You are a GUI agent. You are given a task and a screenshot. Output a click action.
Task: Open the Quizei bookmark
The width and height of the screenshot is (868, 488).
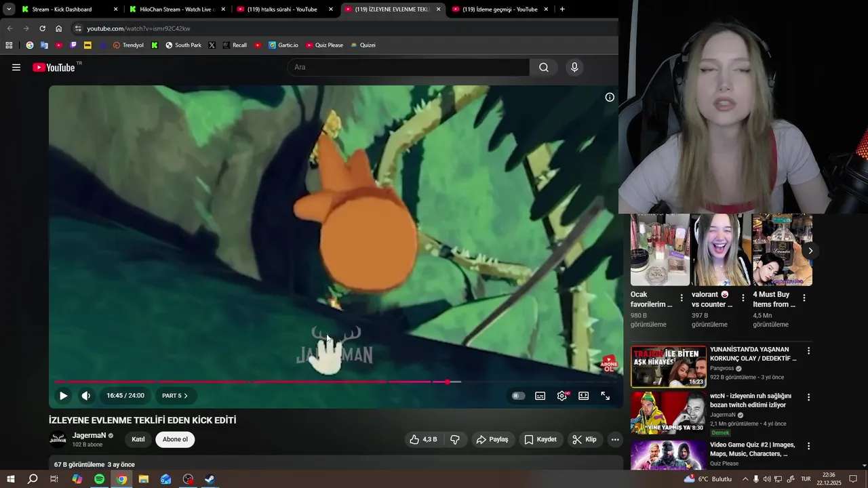coord(363,45)
